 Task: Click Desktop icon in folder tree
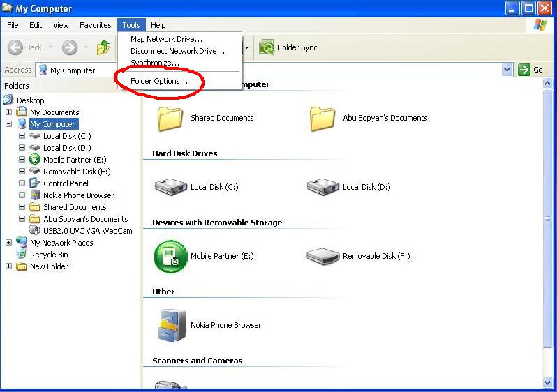[x=8, y=100]
